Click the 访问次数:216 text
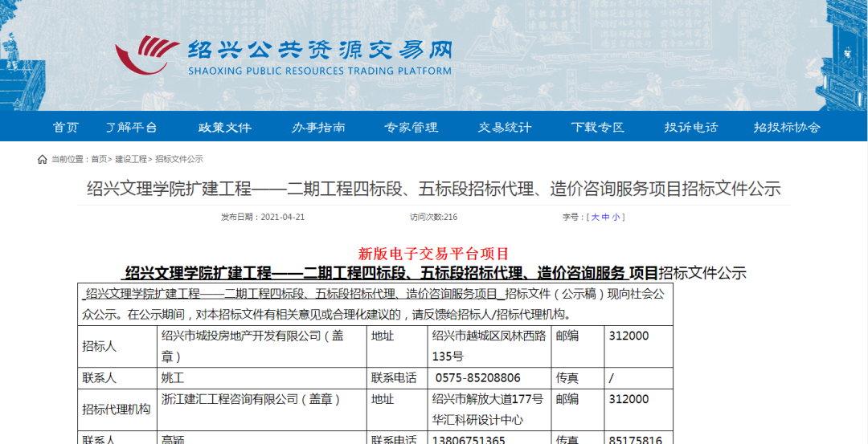The width and height of the screenshot is (868, 444). pyautogui.click(x=433, y=218)
